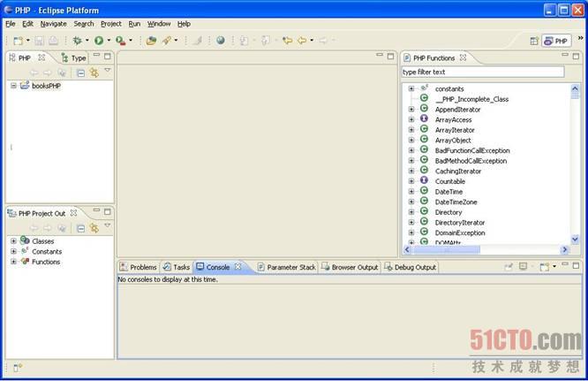
Task: Click the Open folder toolbar icon
Action: point(152,41)
